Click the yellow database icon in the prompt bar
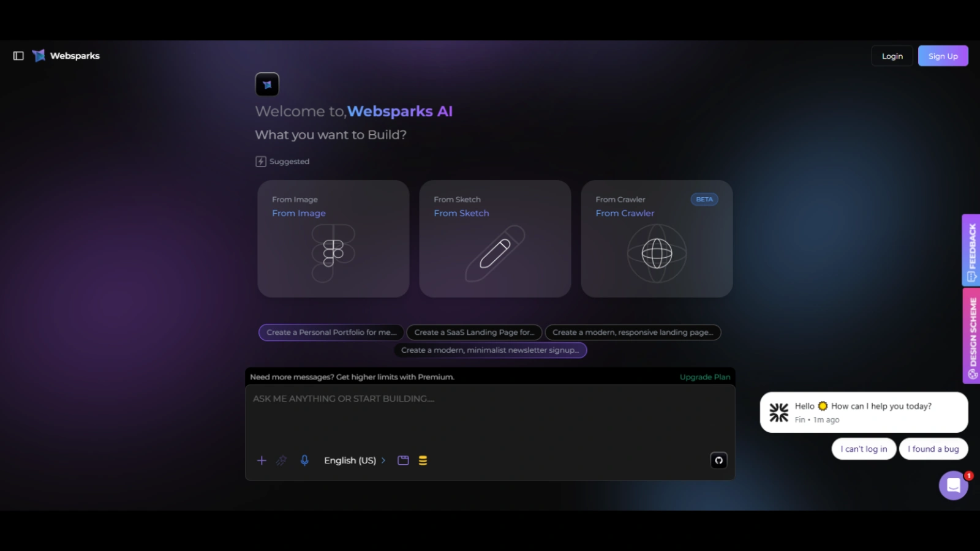 tap(423, 460)
